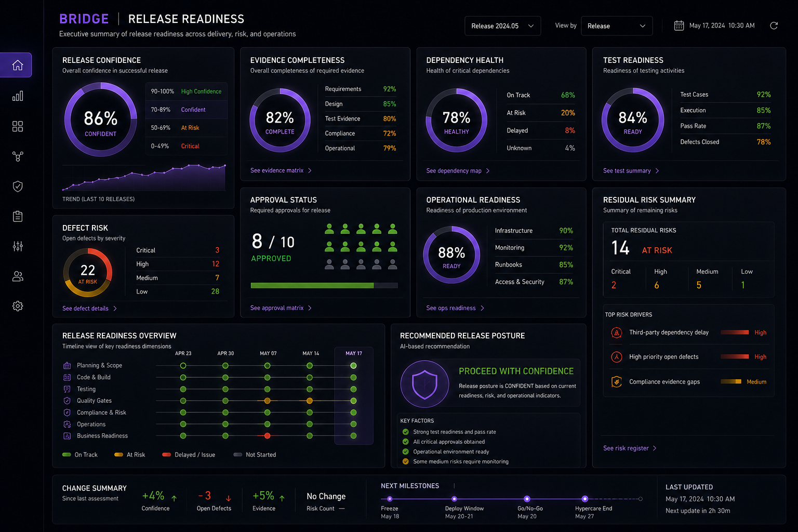Select the APR 23 timeline column header

click(x=183, y=353)
